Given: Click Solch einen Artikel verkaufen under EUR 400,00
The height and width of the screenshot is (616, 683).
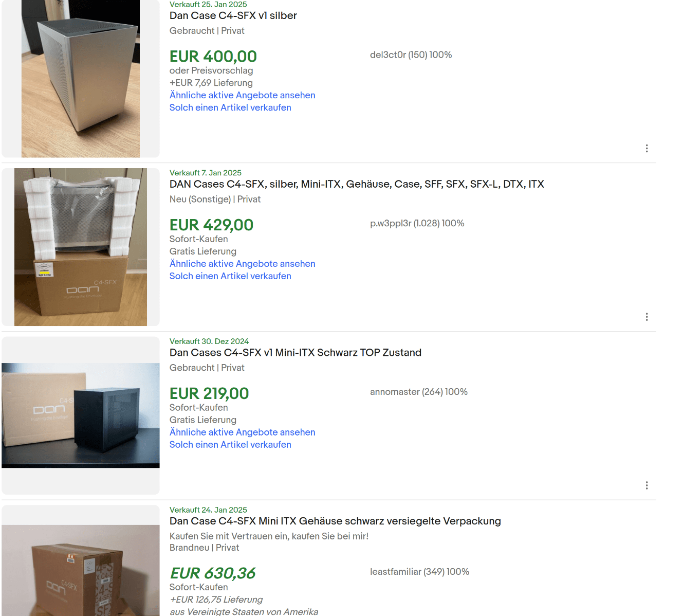Looking at the screenshot, I should click(x=230, y=107).
